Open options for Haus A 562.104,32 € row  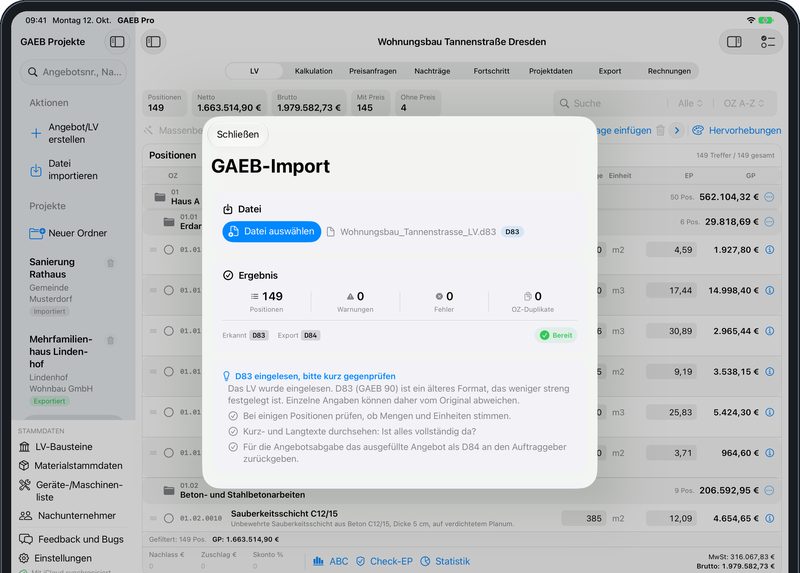[769, 197]
